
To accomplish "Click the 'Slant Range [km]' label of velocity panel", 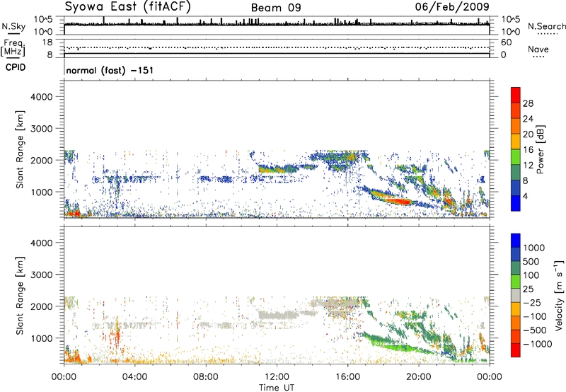I will [x=20, y=295].
